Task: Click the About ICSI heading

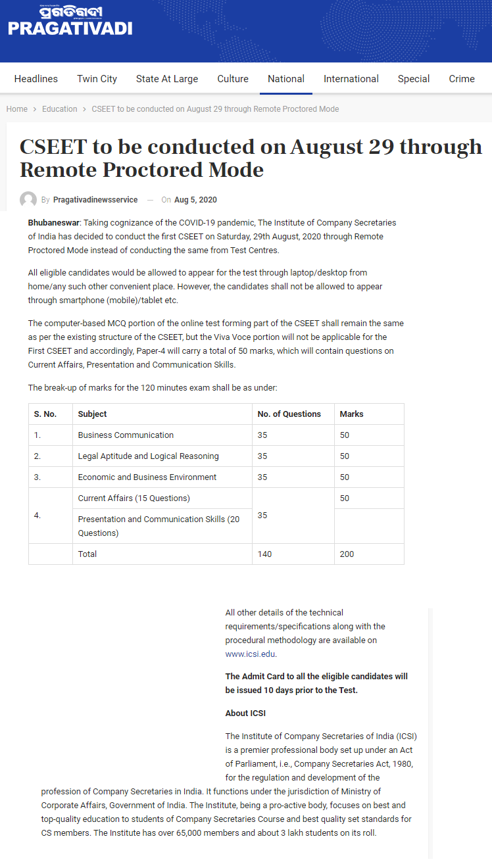Action: point(245,713)
